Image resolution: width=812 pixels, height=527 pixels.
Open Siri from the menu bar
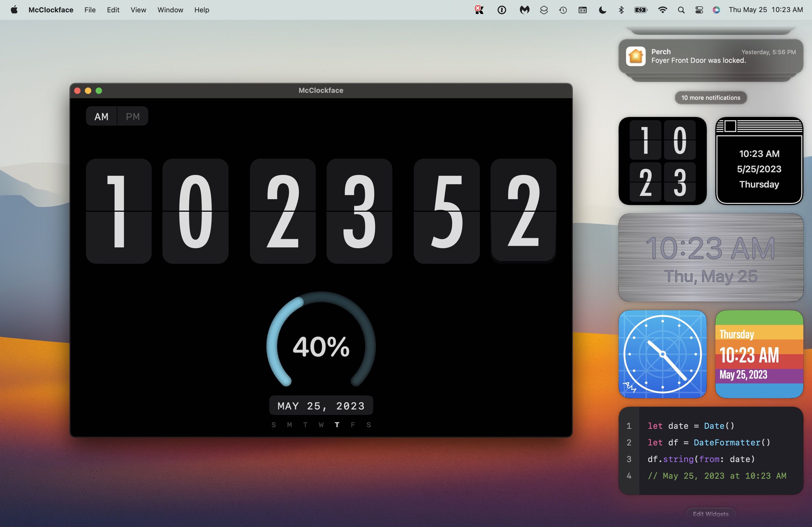pos(716,10)
